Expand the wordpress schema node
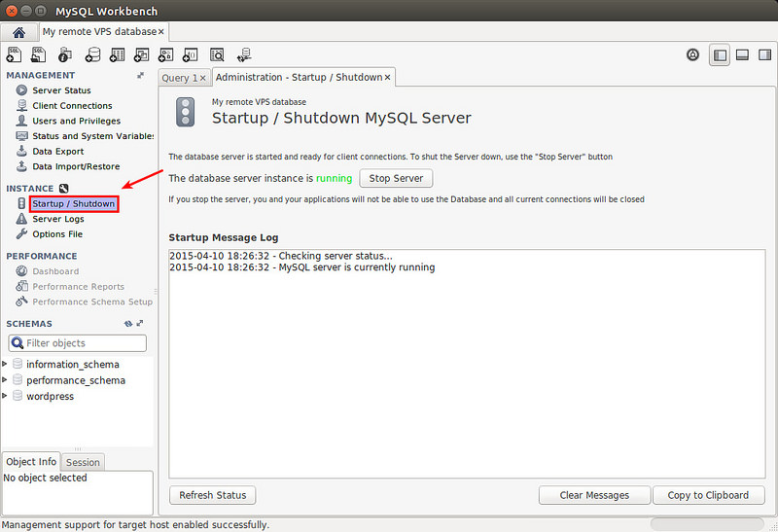The width and height of the screenshot is (778, 532). 5,396
